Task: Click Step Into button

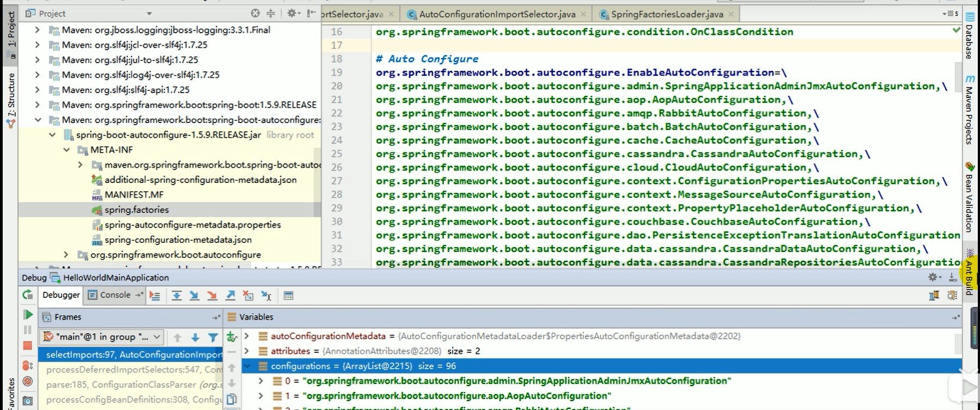Action: click(x=194, y=296)
